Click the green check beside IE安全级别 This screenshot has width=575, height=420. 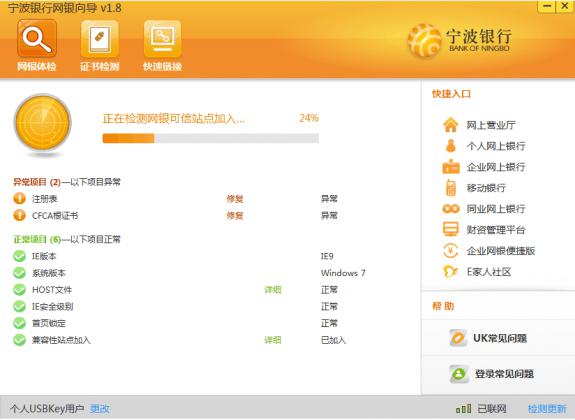(x=19, y=306)
